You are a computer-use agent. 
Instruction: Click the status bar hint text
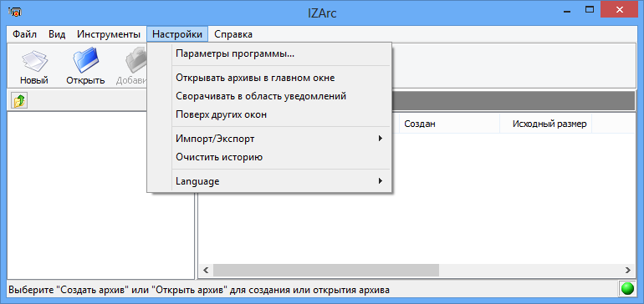pos(199,290)
